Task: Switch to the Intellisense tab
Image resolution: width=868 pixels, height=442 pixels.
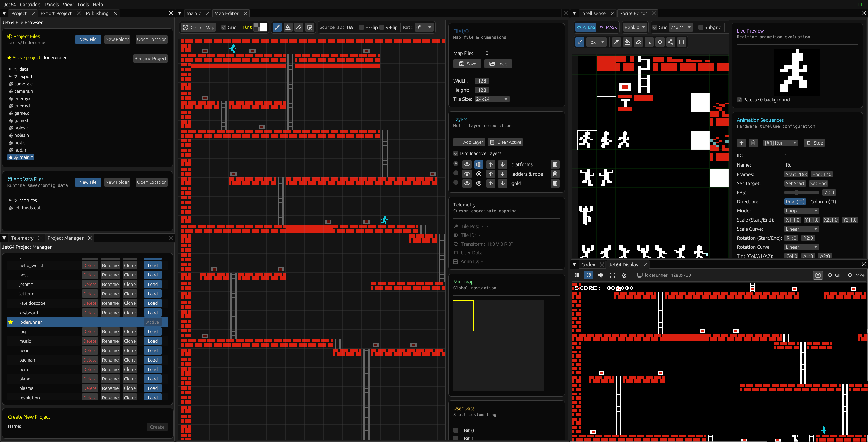Action: click(593, 13)
